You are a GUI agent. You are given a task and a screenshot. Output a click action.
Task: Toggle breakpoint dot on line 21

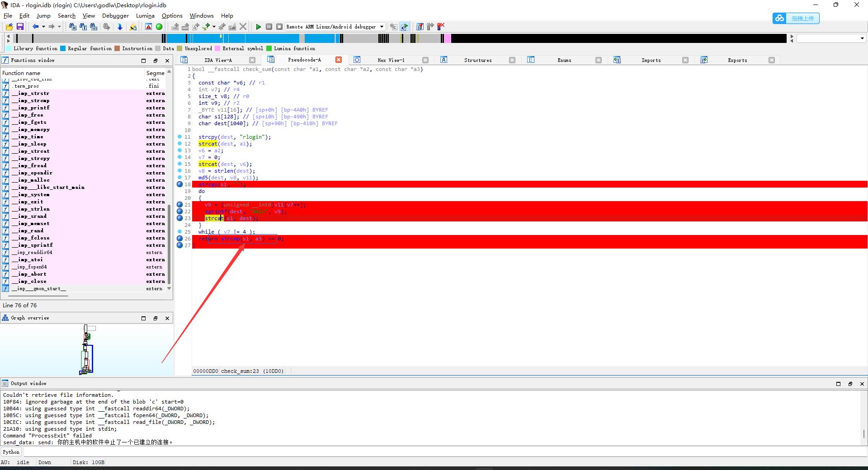(179, 205)
